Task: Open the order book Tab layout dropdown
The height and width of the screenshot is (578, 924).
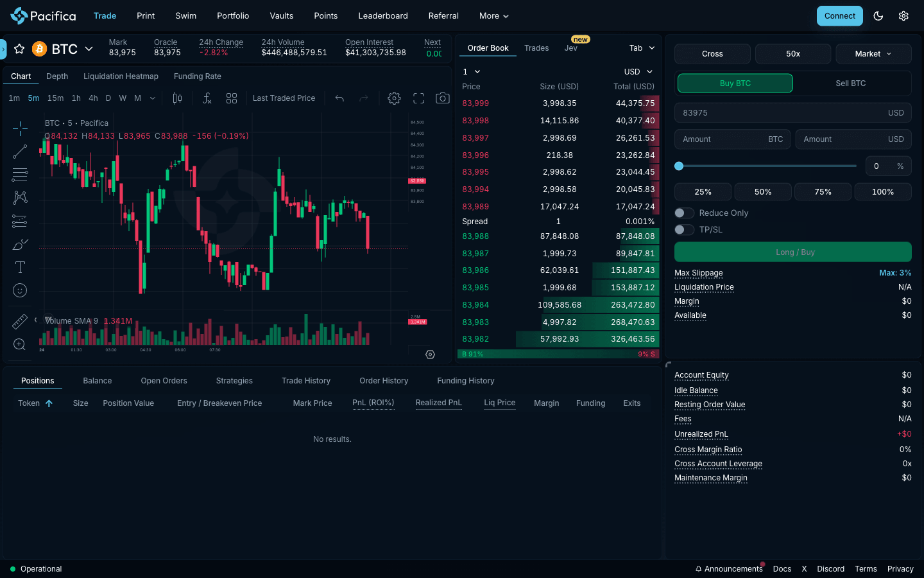Action: pyautogui.click(x=642, y=48)
